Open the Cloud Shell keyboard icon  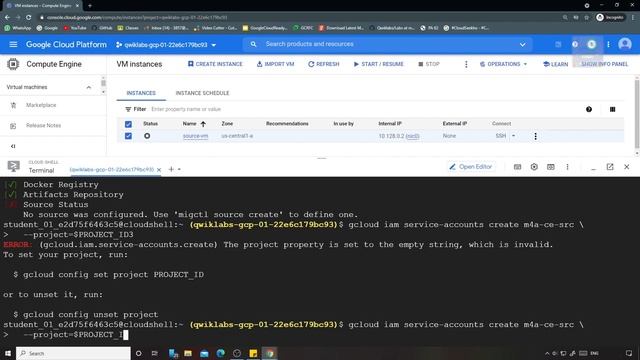coord(517,167)
